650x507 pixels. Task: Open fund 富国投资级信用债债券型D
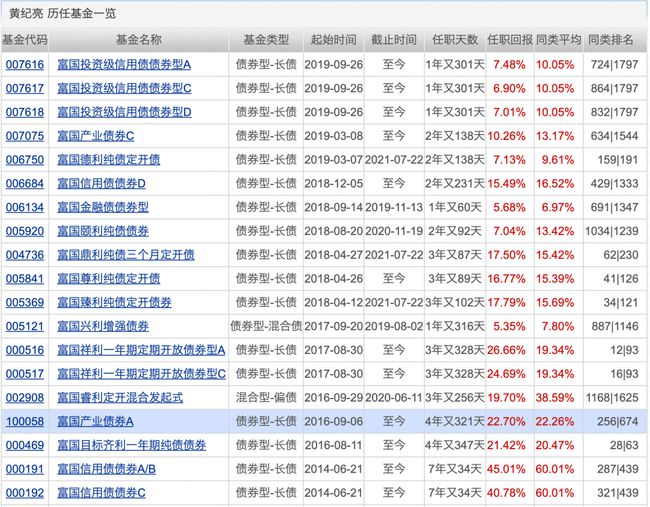click(124, 112)
